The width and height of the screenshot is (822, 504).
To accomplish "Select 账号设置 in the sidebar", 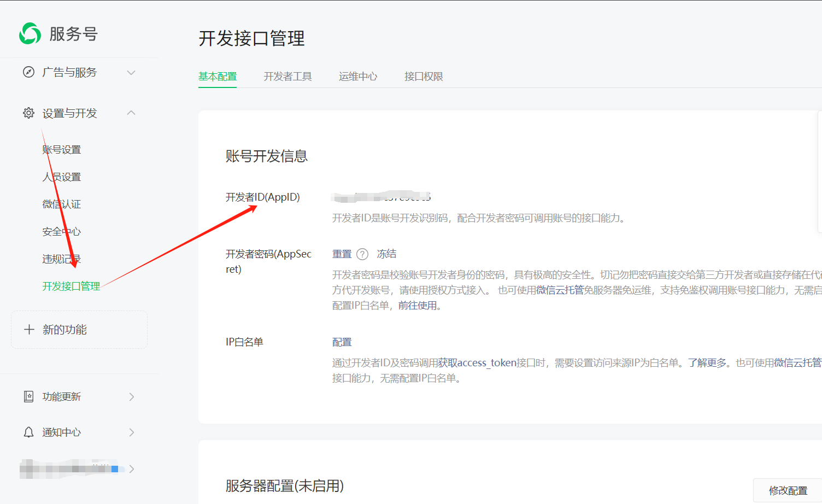I will 62,150.
